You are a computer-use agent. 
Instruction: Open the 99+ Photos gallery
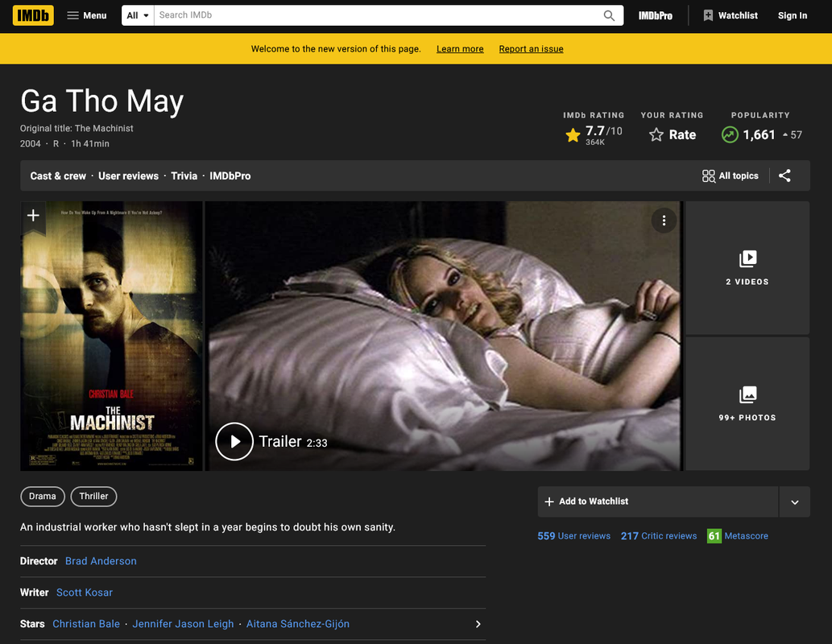(x=747, y=403)
